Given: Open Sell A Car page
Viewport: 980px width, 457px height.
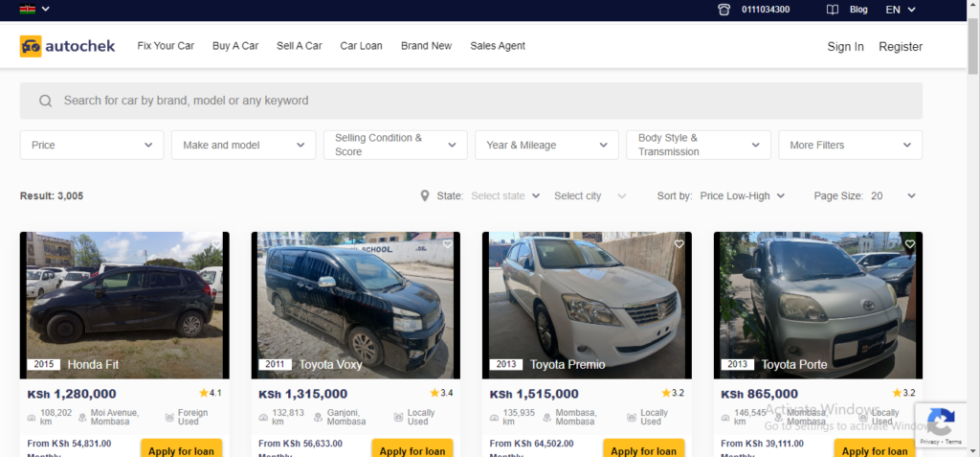Looking at the screenshot, I should [300, 46].
